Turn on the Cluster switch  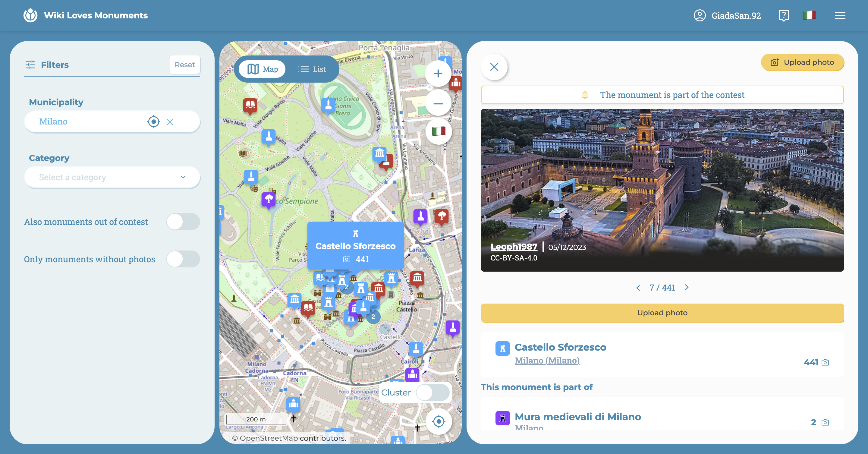[433, 393]
